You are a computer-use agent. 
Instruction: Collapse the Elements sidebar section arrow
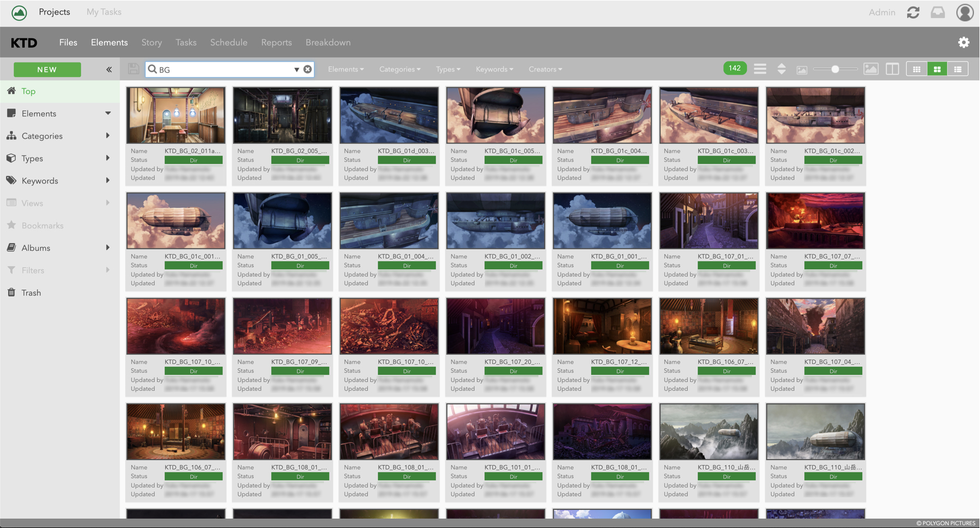point(108,113)
